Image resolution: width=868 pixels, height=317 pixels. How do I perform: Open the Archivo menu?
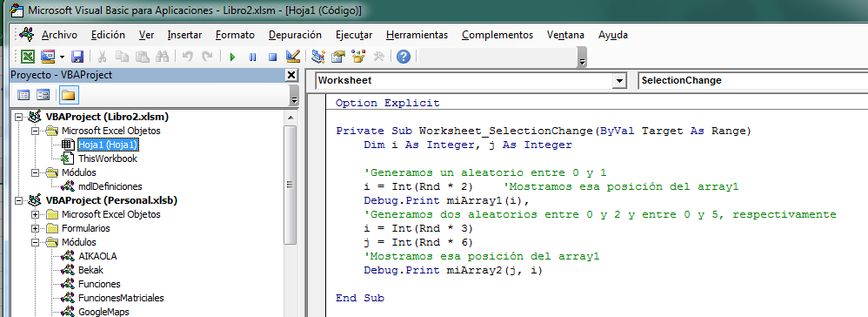point(59,35)
